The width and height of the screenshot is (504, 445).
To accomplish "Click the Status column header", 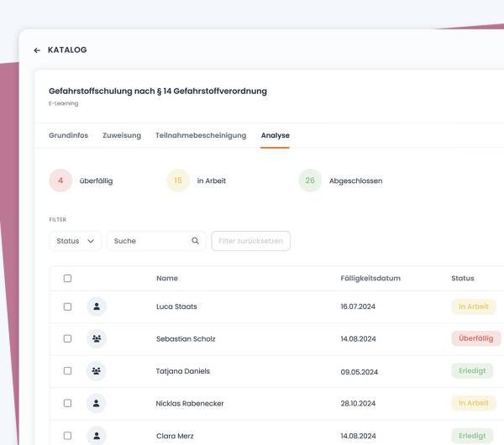I will 463,278.
